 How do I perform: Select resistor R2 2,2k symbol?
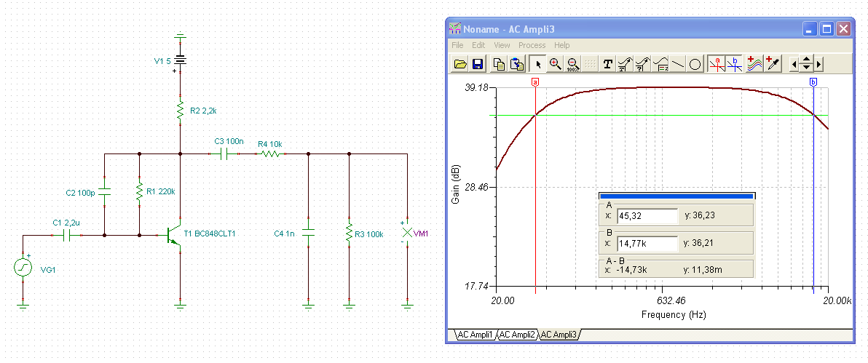[180, 110]
